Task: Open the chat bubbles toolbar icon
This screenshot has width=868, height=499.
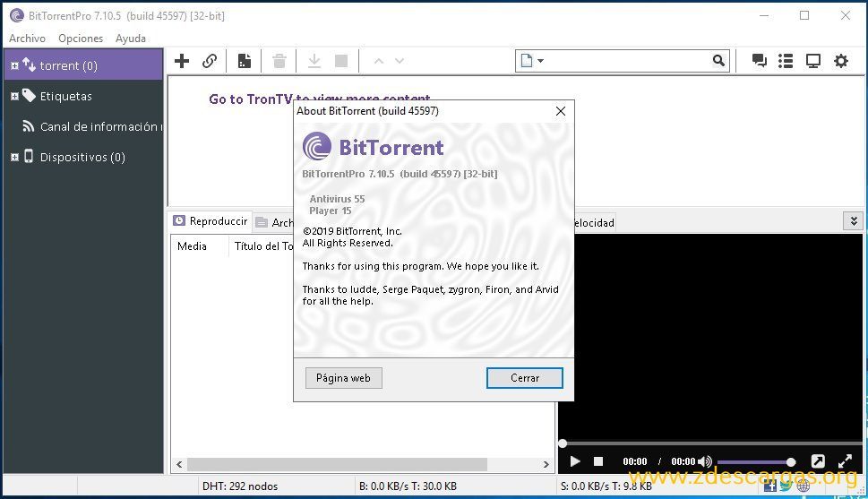Action: click(759, 60)
